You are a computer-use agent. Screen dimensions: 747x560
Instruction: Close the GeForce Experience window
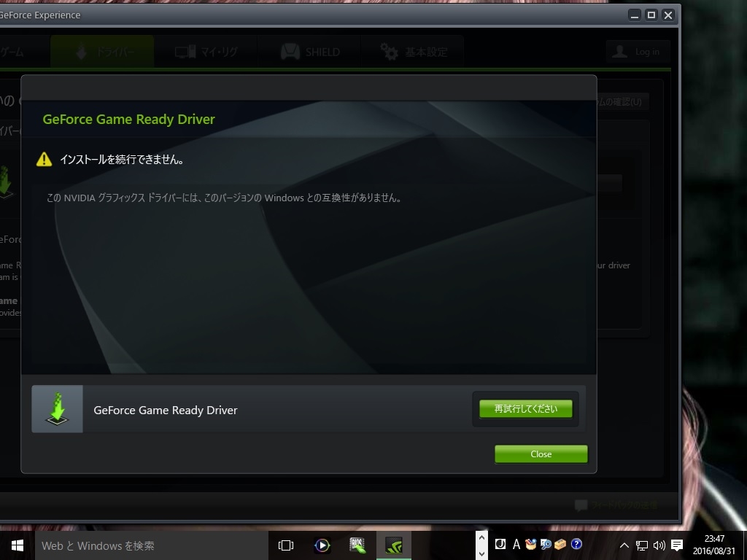coord(668,15)
